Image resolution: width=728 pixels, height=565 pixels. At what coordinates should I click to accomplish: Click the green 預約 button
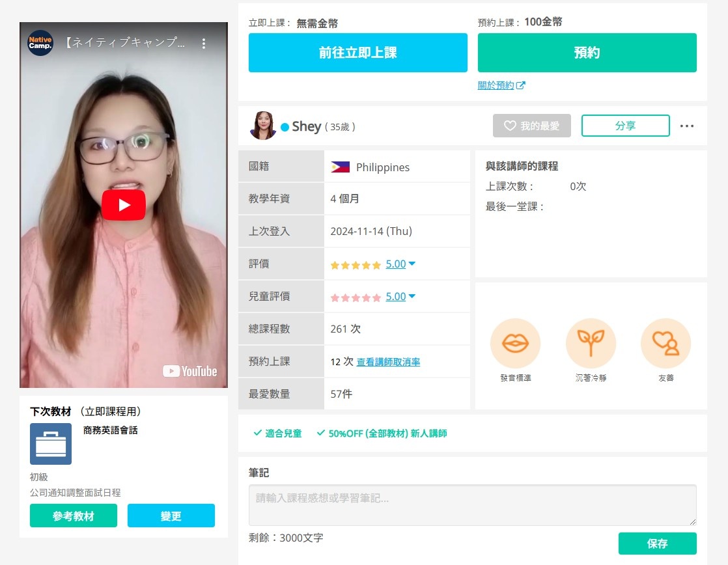(x=587, y=53)
